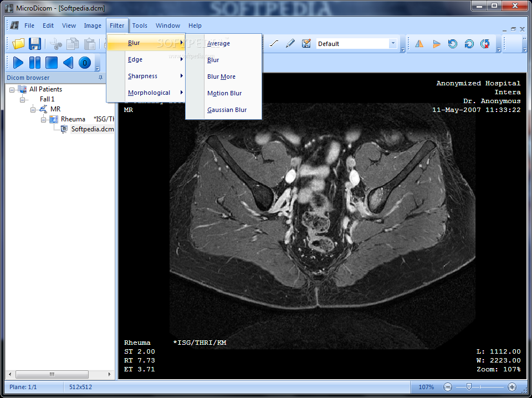The height and width of the screenshot is (398, 532).
Task: Click the browser scrollbar right arrow
Action: point(109,374)
